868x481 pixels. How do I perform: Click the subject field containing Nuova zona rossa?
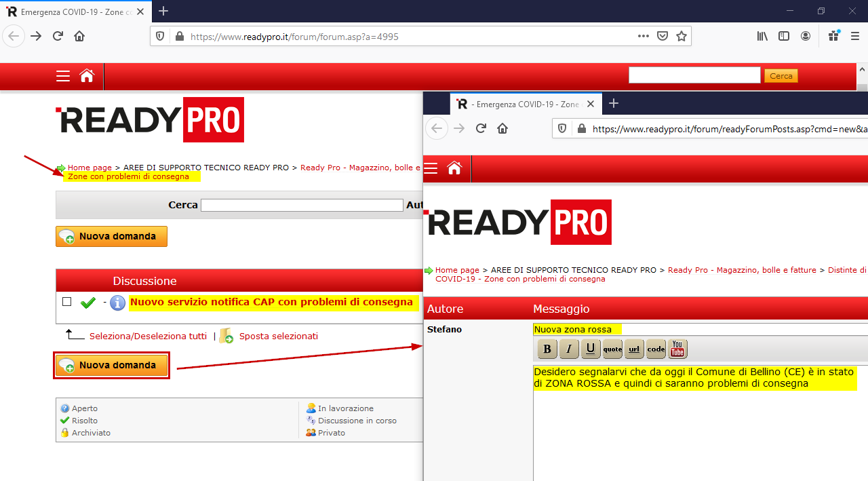[x=700, y=330]
